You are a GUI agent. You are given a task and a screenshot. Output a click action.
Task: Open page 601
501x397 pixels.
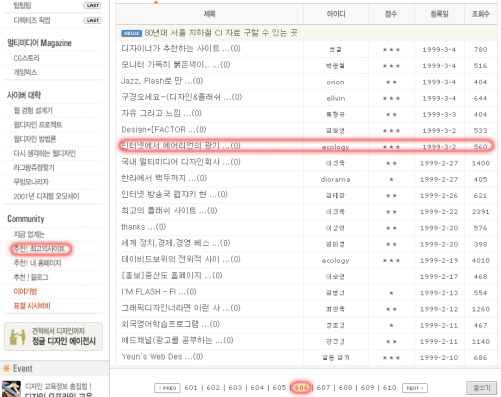191,388
